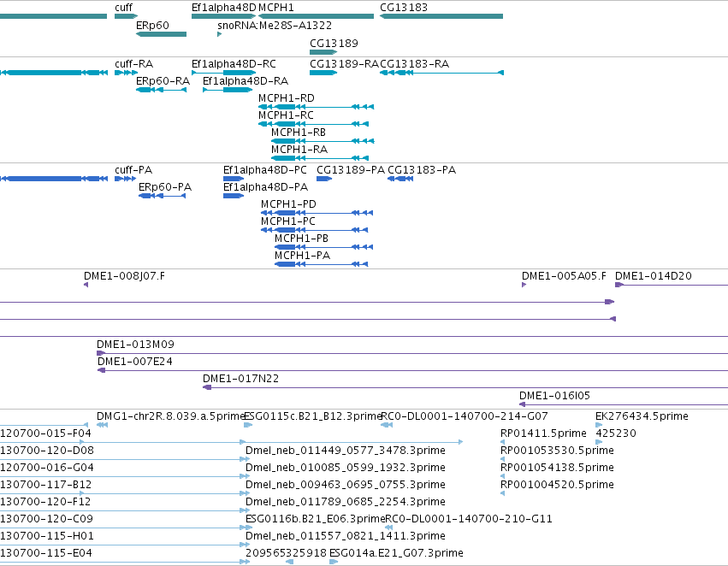728x566 pixels.
Task: Select EST 130700-115-H01
Action: click(x=47, y=536)
